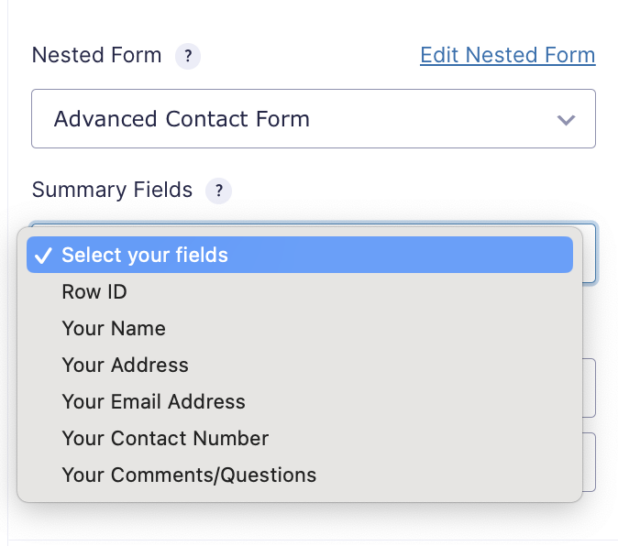Open the Advanced Contact Form dropdown
The width and height of the screenshot is (618, 546).
(313, 119)
